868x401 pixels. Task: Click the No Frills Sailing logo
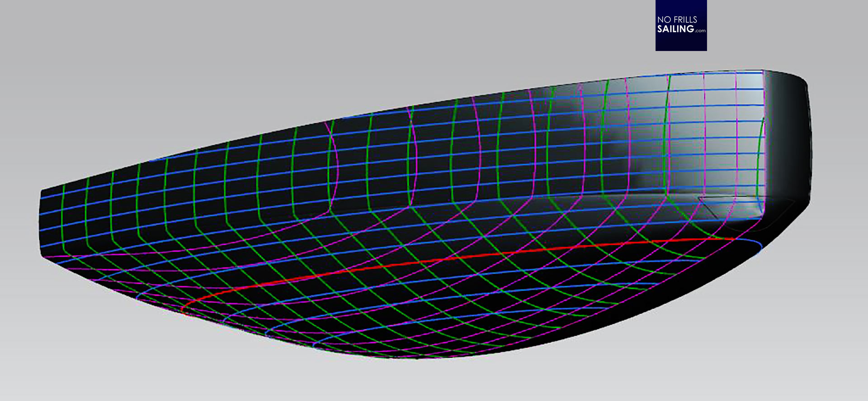681,25
